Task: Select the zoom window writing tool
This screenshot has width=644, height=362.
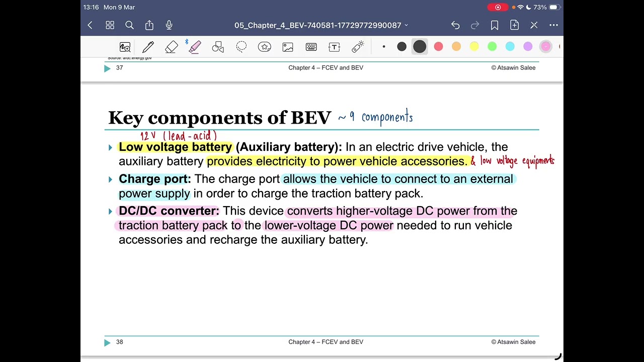Action: [x=125, y=47]
